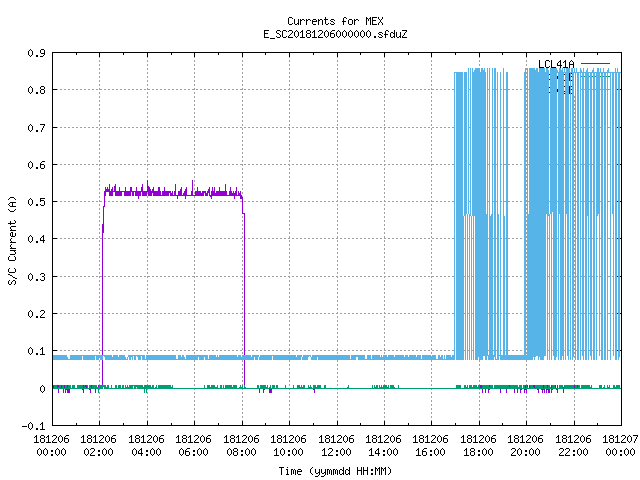Click the 'LCL41A' legend label

556,64
